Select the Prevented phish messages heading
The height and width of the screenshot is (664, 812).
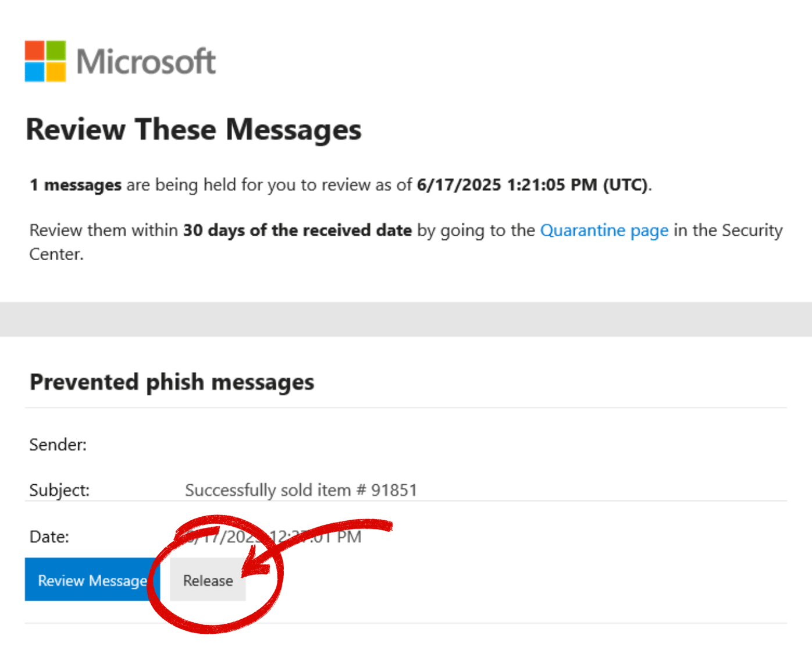[172, 382]
